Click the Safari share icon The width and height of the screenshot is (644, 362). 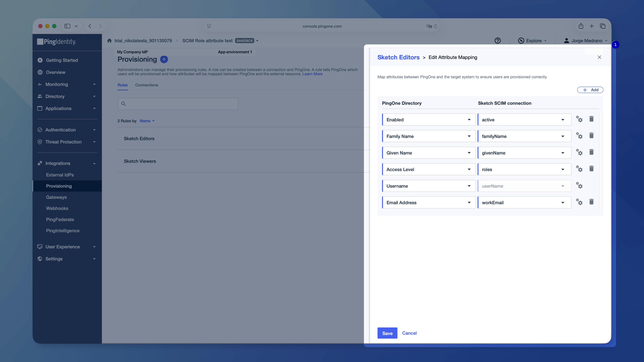click(581, 26)
